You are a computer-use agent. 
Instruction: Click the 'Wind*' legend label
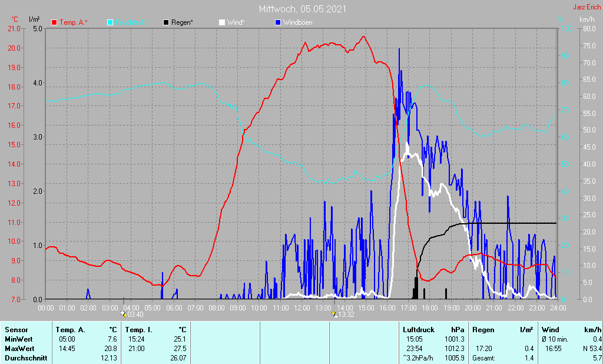(236, 23)
